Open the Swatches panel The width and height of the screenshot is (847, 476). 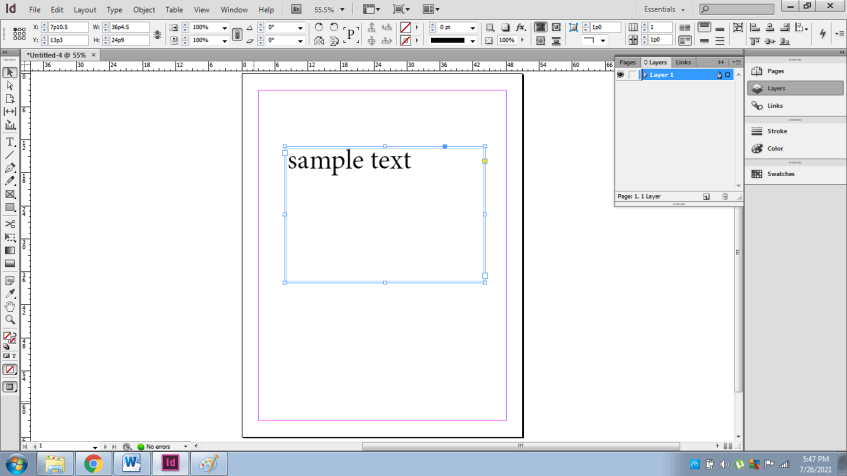(781, 174)
